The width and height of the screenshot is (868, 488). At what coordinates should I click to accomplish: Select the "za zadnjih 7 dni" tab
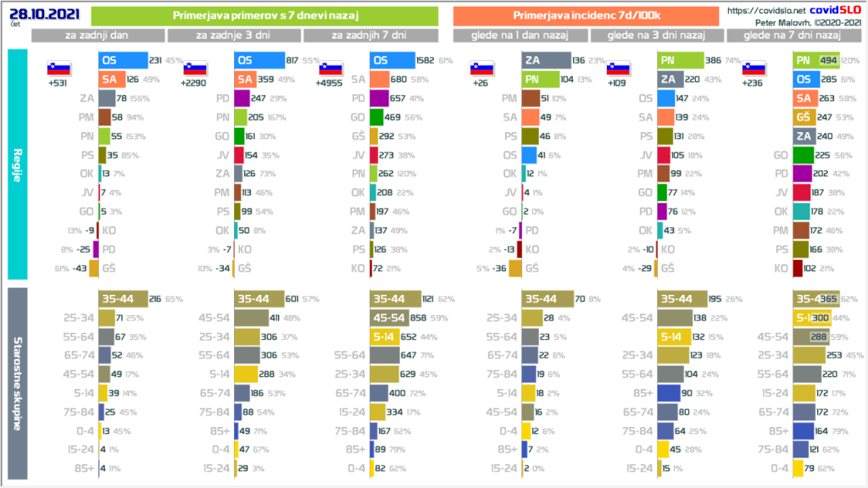pyautogui.click(x=370, y=36)
